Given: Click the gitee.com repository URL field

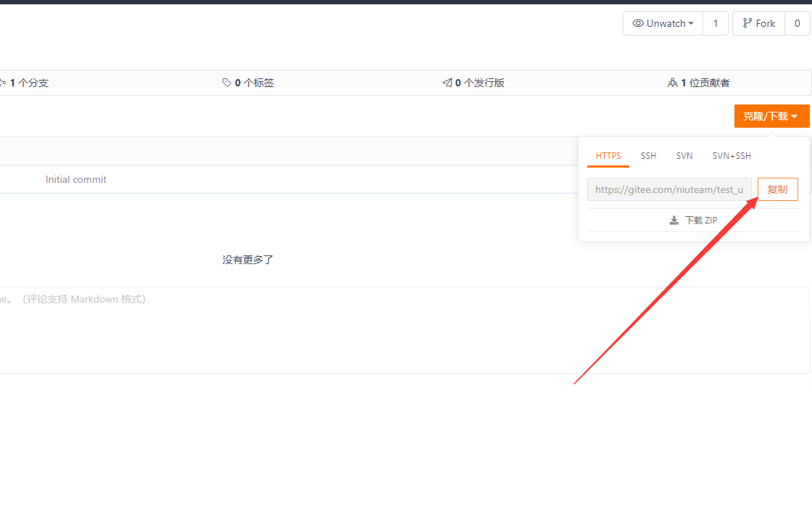Looking at the screenshot, I should point(669,189).
